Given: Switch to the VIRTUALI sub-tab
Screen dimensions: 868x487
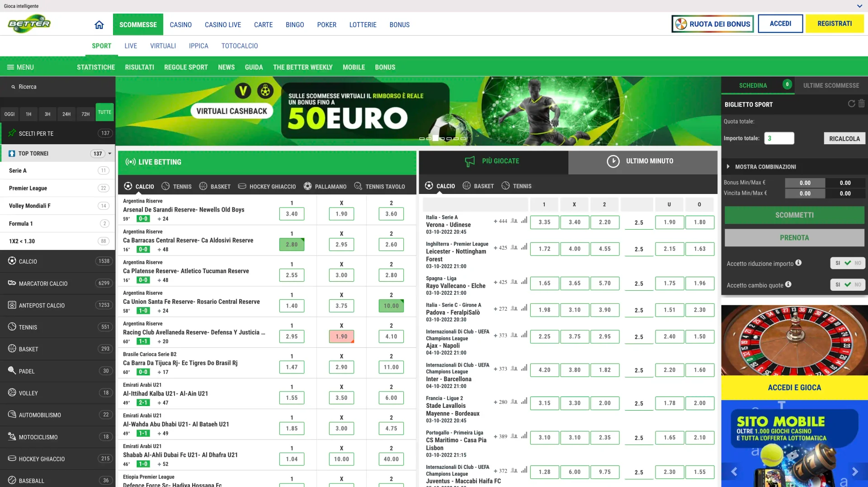Looking at the screenshot, I should tap(163, 46).
